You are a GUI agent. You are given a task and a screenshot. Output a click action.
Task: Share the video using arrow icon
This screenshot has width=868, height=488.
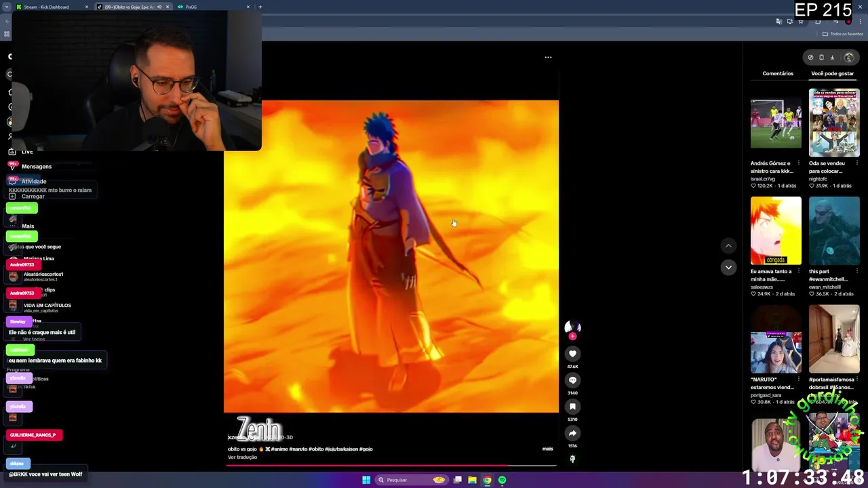point(572,433)
